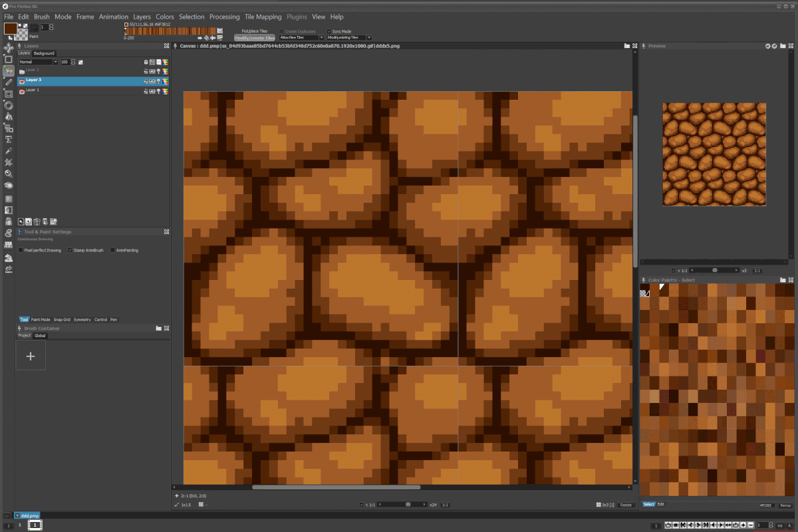Screen dimensions: 798x532
Task: Select the Magnifier zoom tool
Action: coord(9,174)
